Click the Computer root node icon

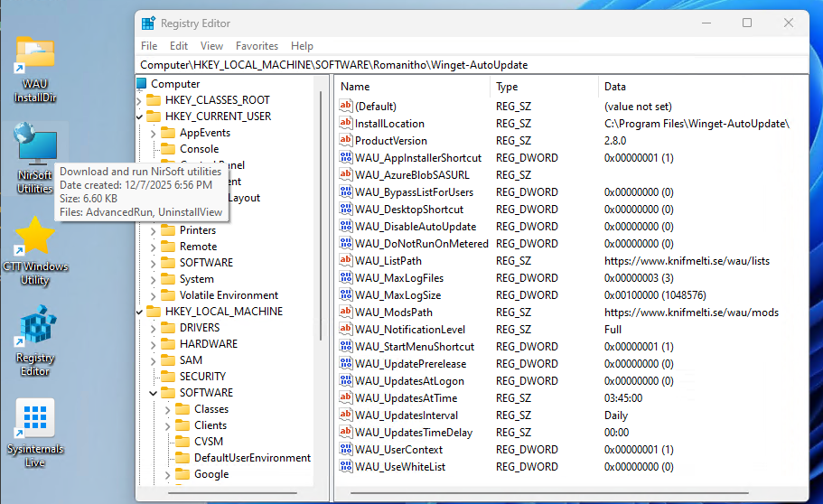click(x=141, y=83)
